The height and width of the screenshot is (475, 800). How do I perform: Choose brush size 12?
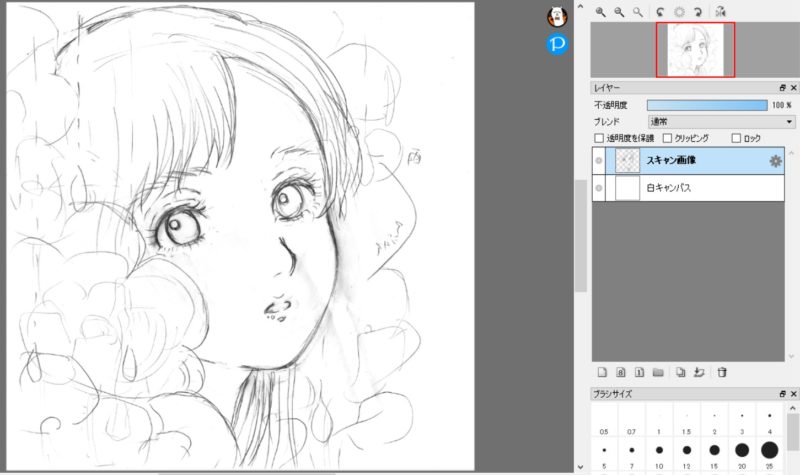tap(687, 456)
